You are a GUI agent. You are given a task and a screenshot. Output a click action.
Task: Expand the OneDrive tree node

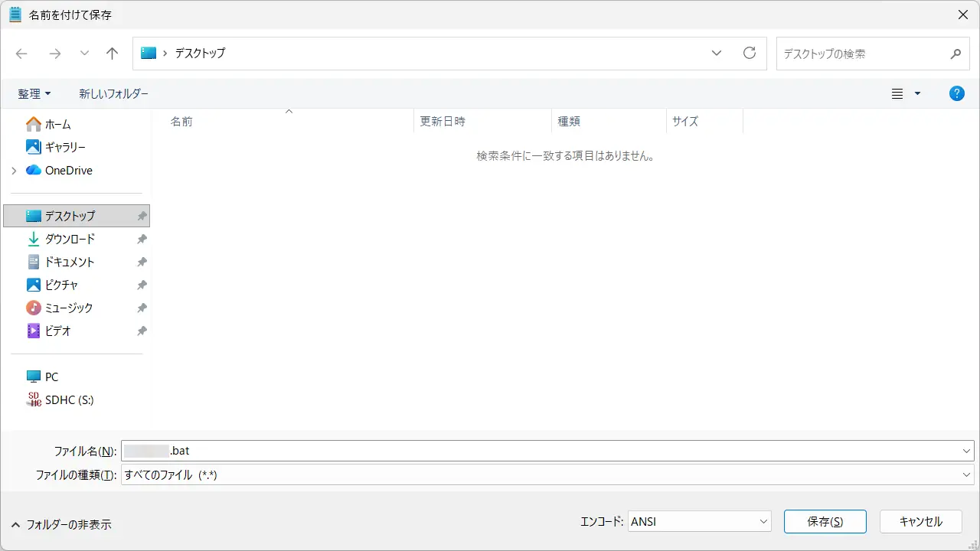14,171
